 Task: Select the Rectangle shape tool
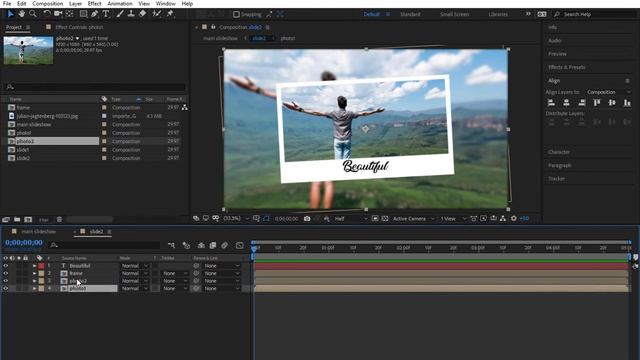pos(83,14)
